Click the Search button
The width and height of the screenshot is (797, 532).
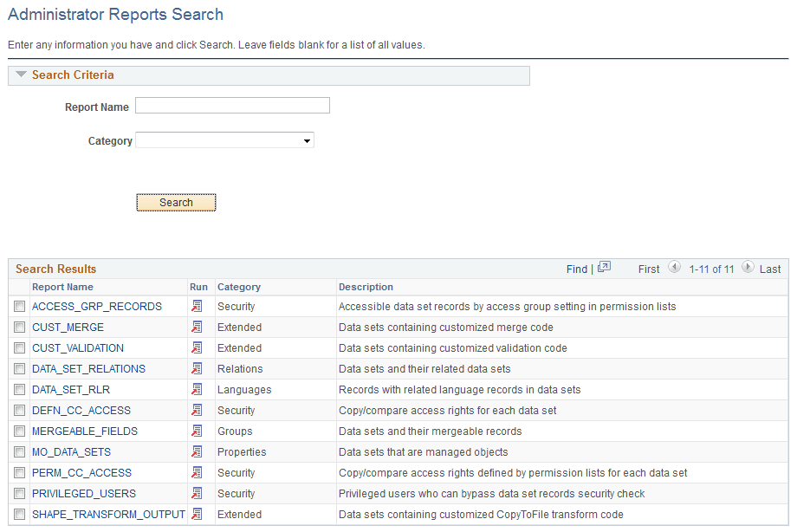point(176,202)
